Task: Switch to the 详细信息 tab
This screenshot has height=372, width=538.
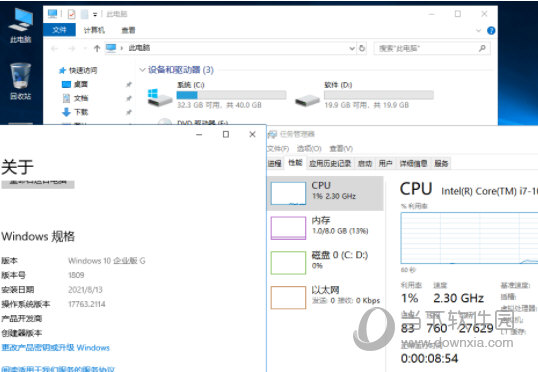Action: (x=413, y=163)
